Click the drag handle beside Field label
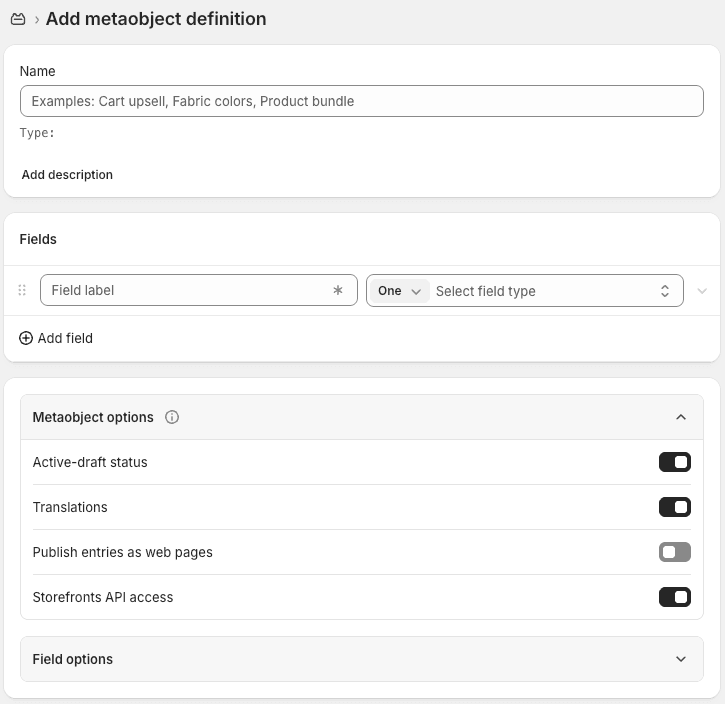 (x=22, y=291)
